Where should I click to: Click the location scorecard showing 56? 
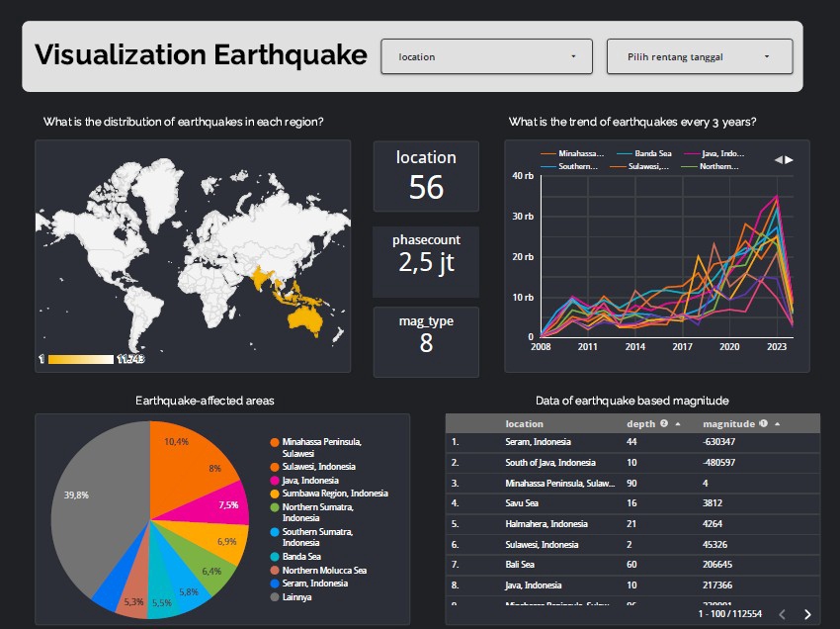[x=426, y=176]
